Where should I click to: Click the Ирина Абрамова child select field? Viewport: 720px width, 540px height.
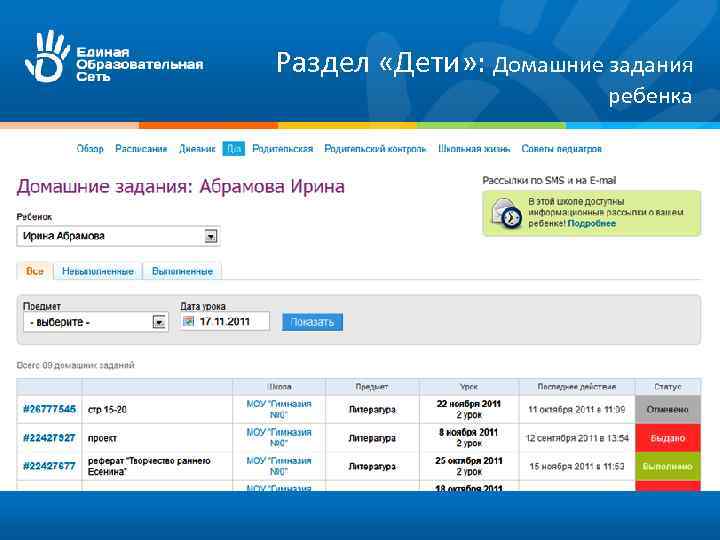click(x=118, y=236)
